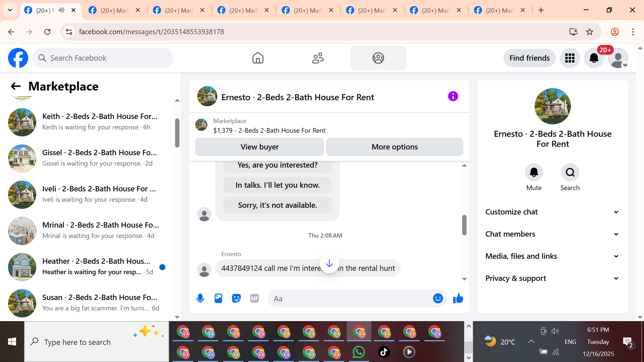Choose a sticker from the sticker icon
This screenshot has width=644, height=362.
point(236,298)
